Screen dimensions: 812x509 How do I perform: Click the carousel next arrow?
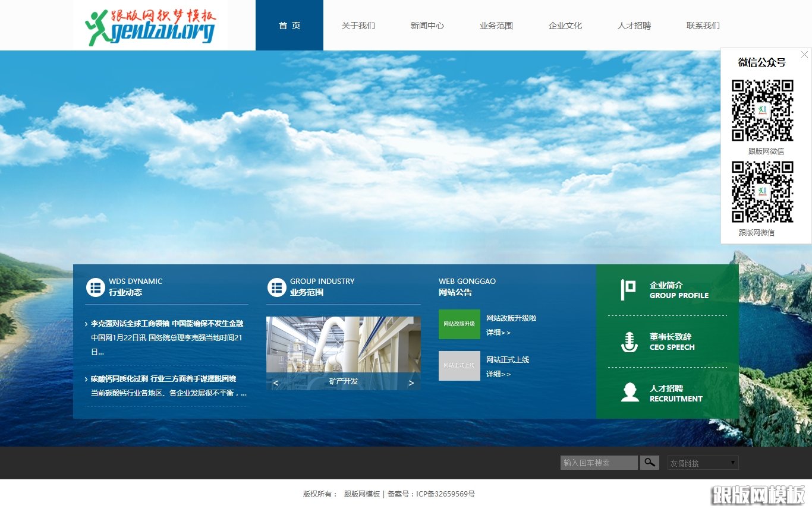click(x=411, y=383)
